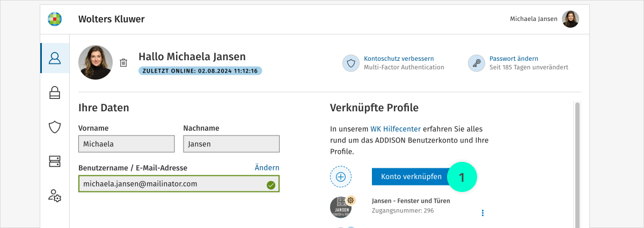This screenshot has height=228, width=644.
Task: Click the green verified checkmark in email field
Action: (x=271, y=185)
